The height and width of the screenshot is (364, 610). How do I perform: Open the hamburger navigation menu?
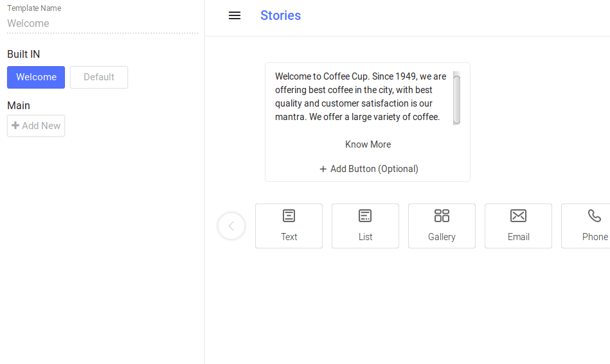pos(235,15)
